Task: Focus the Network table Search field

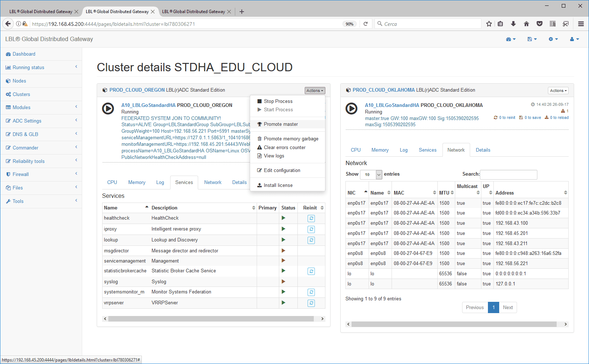Action: (x=509, y=175)
